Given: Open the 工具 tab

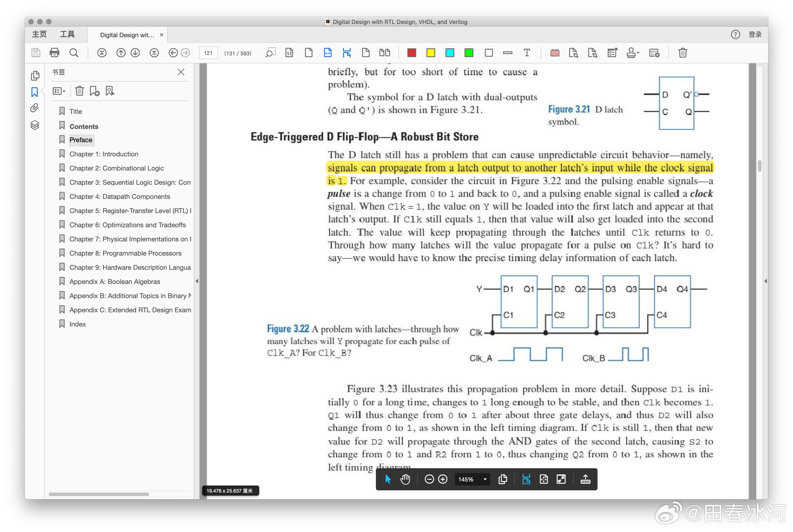Looking at the screenshot, I should click(67, 34).
